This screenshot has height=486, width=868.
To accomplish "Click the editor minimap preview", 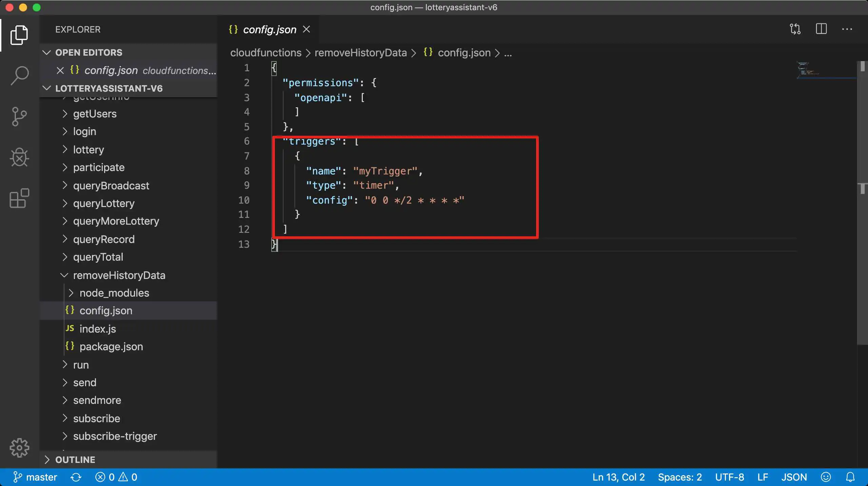I will [x=808, y=70].
